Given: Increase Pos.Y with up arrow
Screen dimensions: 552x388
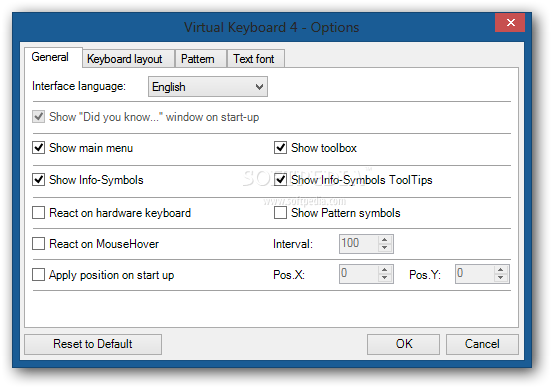Looking at the screenshot, I should pos(501,270).
